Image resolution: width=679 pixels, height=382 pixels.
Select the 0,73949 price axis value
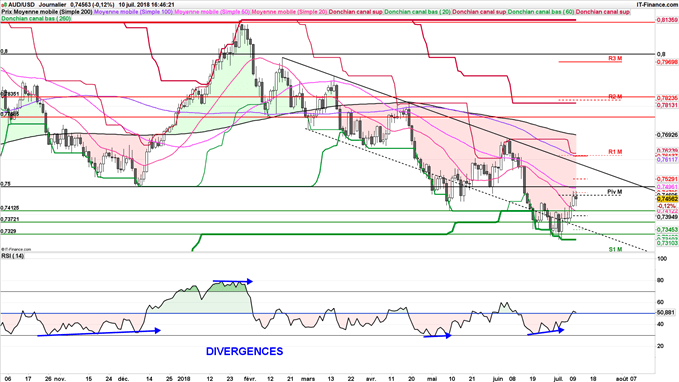point(667,217)
